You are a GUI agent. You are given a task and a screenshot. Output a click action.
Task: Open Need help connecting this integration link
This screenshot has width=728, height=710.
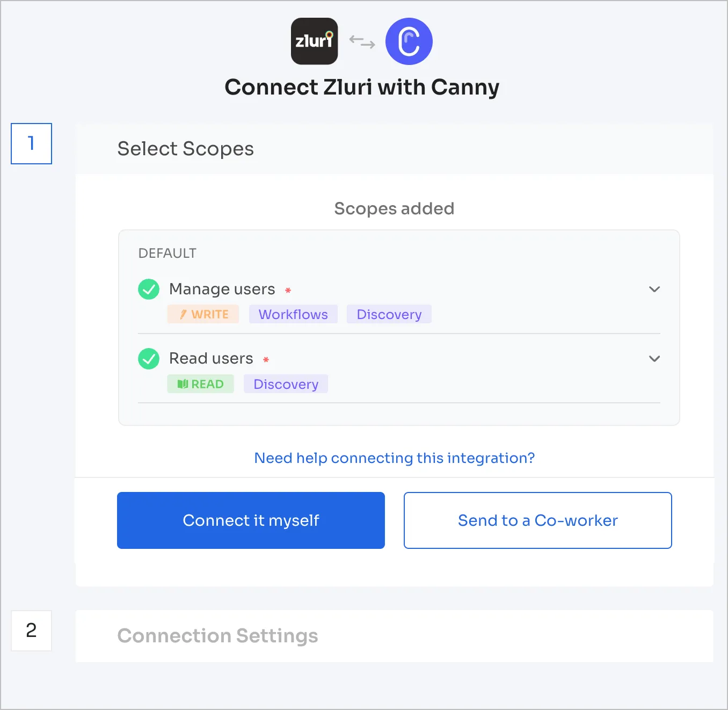tap(395, 458)
